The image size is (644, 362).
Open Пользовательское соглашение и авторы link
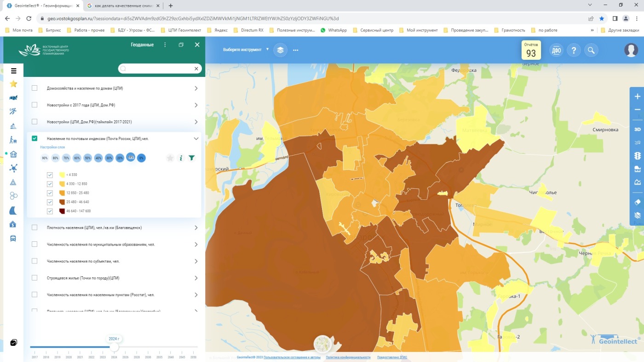pyautogui.click(x=292, y=357)
